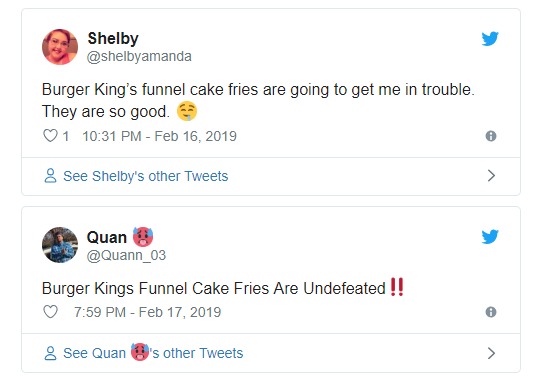
Task: Open the info icon on Shelby's tweet
Action: pos(491,136)
